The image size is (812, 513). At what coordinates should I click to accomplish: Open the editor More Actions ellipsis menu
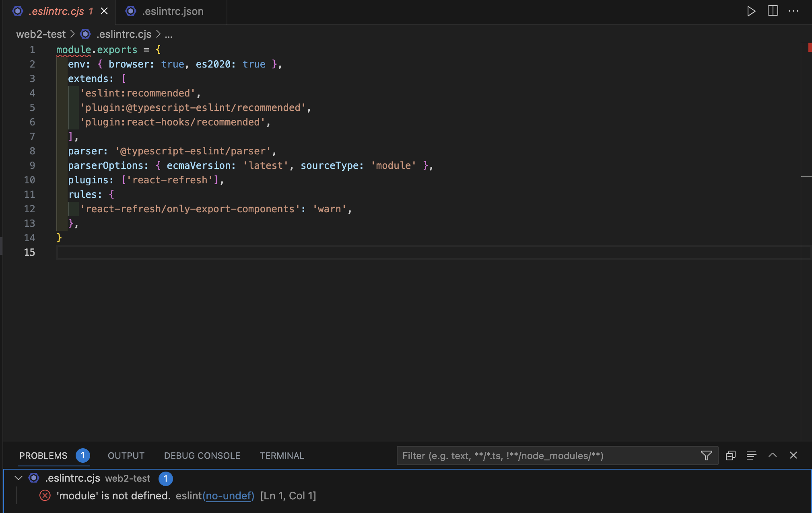click(793, 11)
